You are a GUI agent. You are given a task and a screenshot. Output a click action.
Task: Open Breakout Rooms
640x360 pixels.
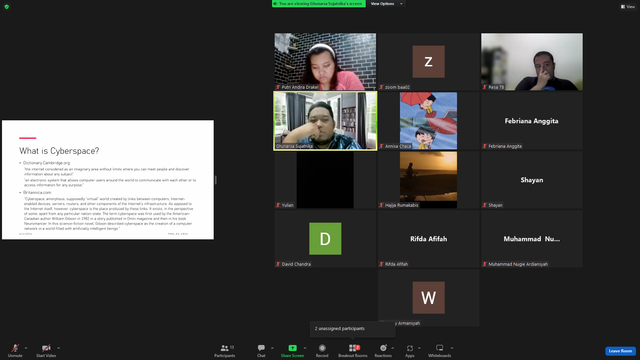353,350
